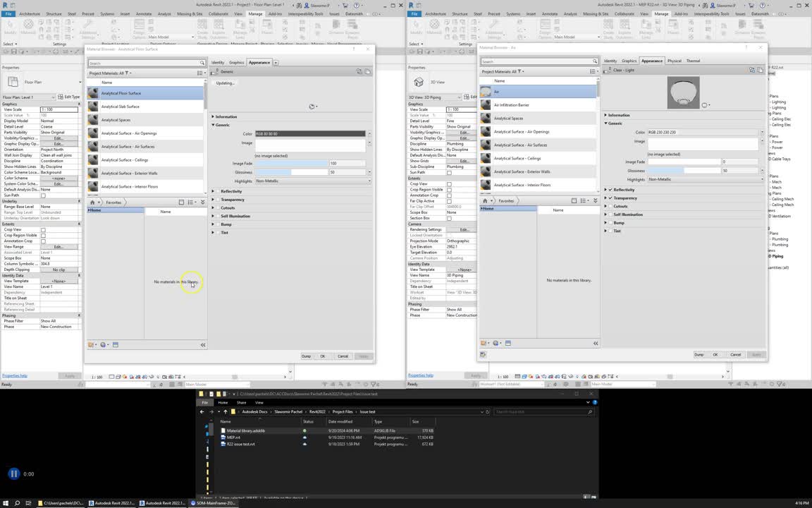Click OK button in right Material Browser

tap(715, 355)
